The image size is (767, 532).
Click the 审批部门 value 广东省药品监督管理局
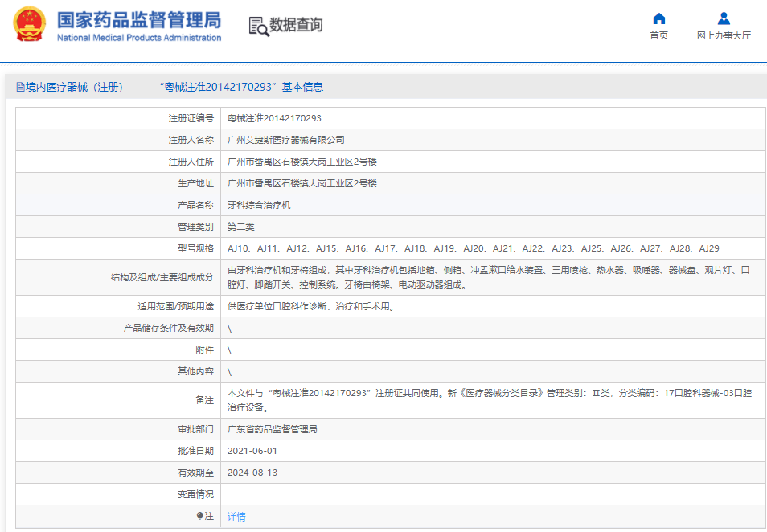(273, 429)
